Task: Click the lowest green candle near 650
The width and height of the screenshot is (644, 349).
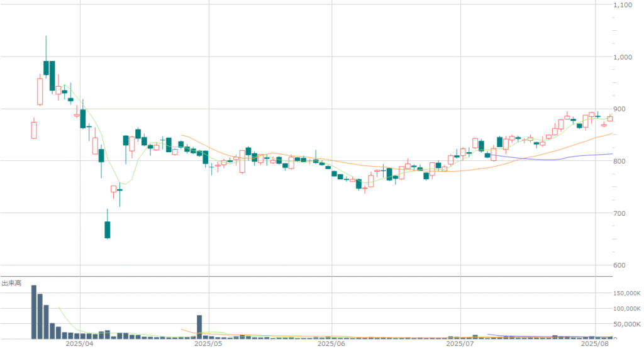Action: tap(108, 230)
